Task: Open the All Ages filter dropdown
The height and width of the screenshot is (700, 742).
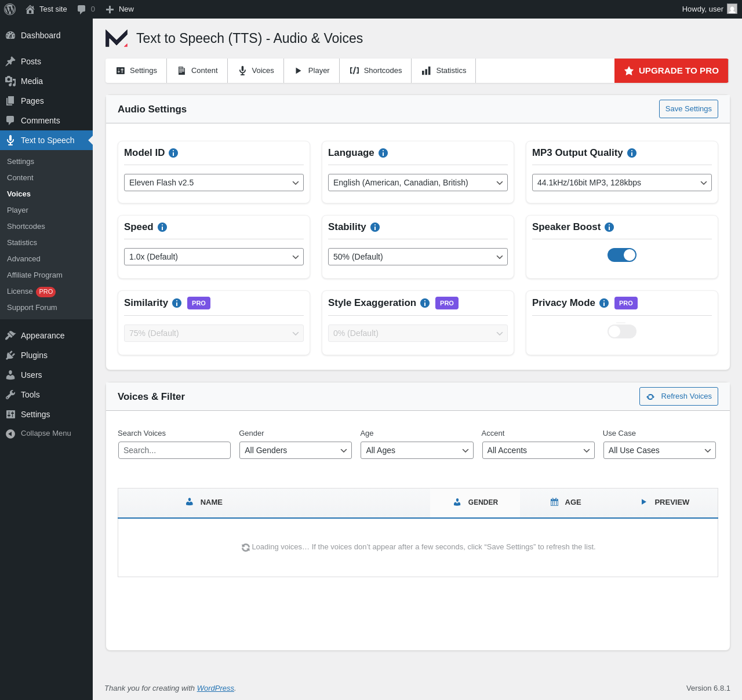Action: point(417,450)
